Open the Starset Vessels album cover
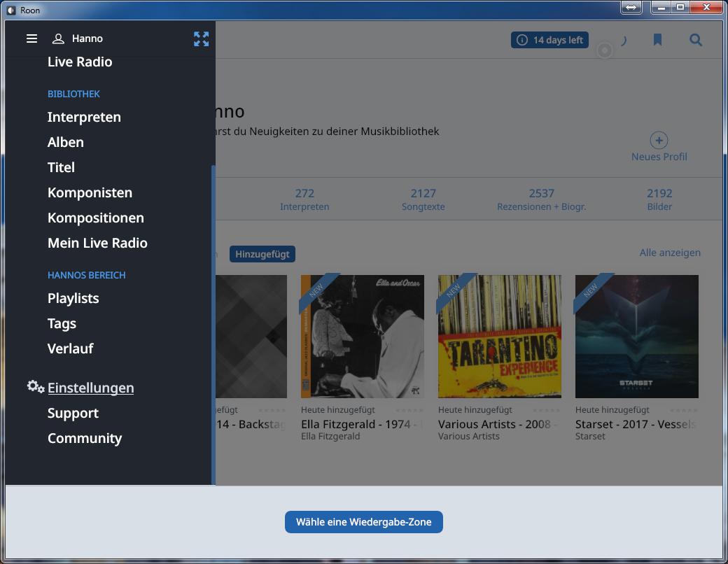Viewport: 728px width, 564px height. (x=636, y=336)
